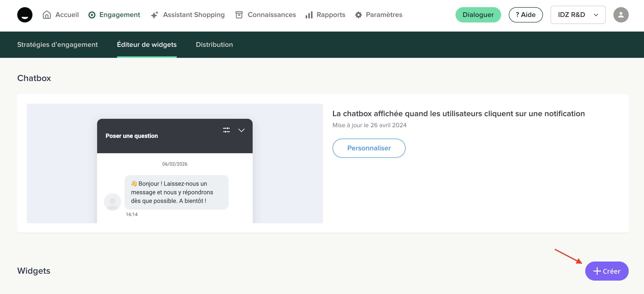Collapse the chatbox preview with chevron
Viewport: 644px width, 294px height.
(241, 130)
